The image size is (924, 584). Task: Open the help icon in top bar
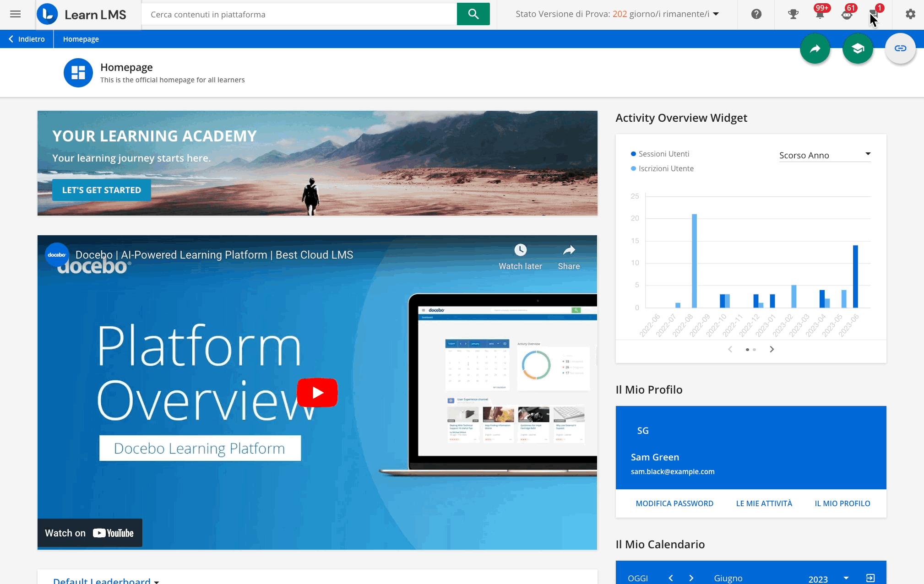point(756,14)
